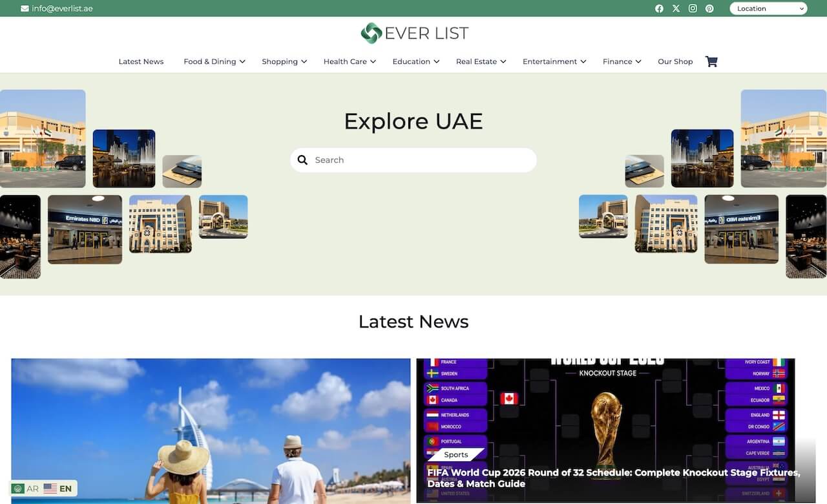The width and height of the screenshot is (827, 504).
Task: Click the envelope icon beside the email address
Action: [25, 8]
